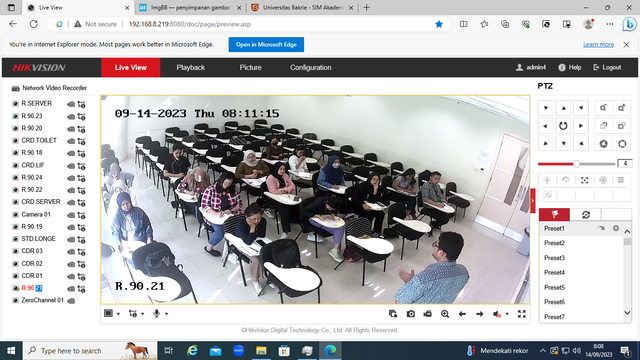Open Live View tab

point(131,67)
